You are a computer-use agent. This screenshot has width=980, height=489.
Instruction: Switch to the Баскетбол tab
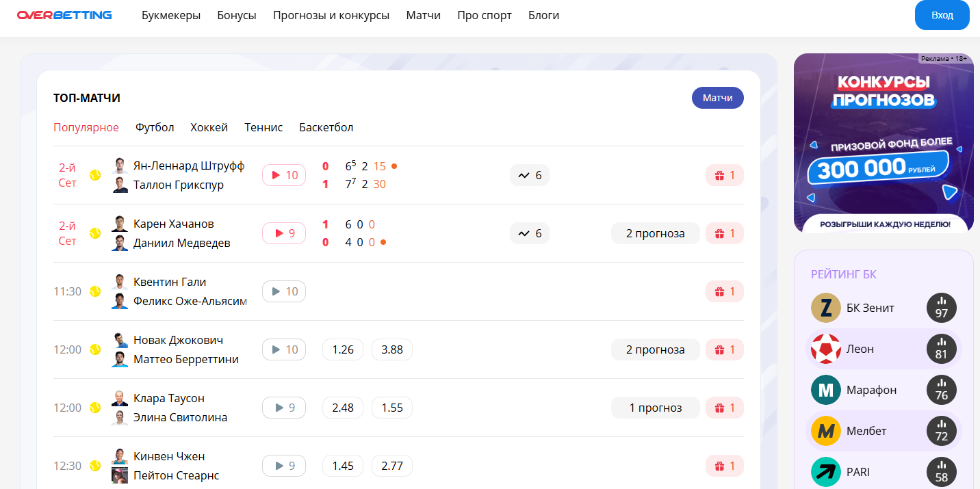point(326,127)
